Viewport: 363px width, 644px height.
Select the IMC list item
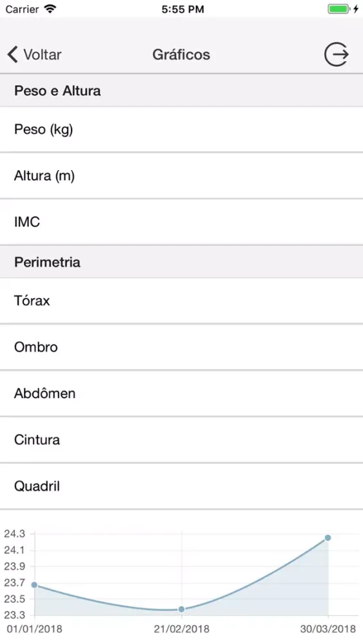click(181, 222)
